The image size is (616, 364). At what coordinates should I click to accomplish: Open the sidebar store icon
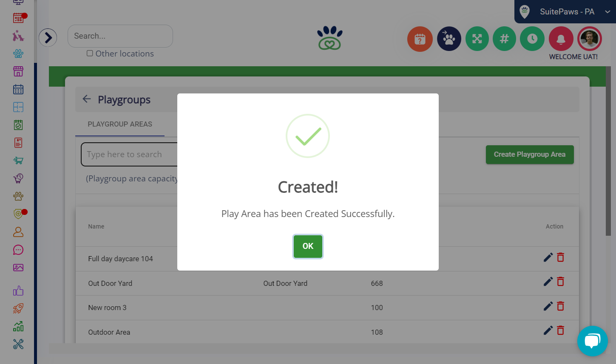click(18, 71)
